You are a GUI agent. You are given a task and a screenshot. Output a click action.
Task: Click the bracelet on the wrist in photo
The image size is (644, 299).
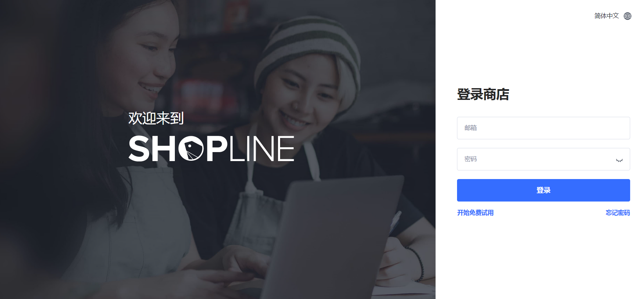[x=417, y=263]
